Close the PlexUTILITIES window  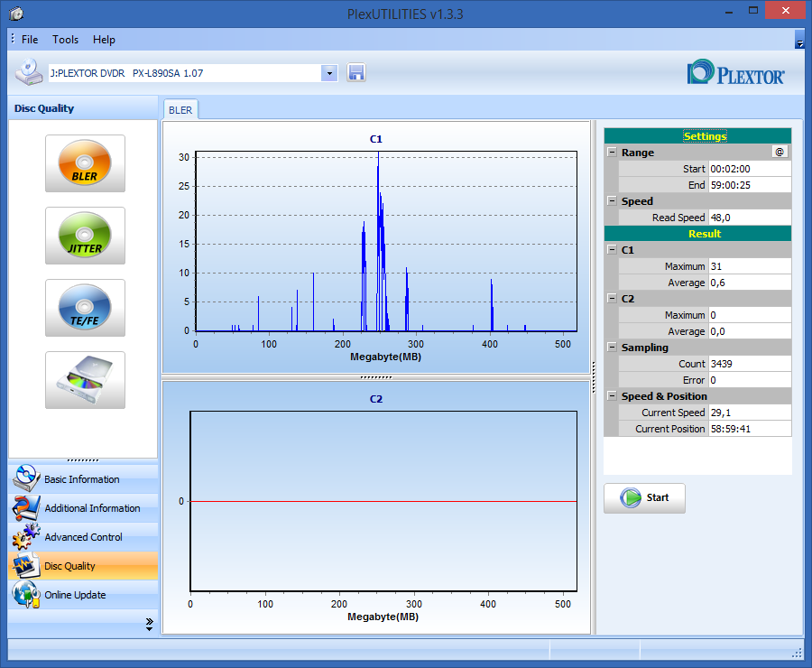click(786, 10)
